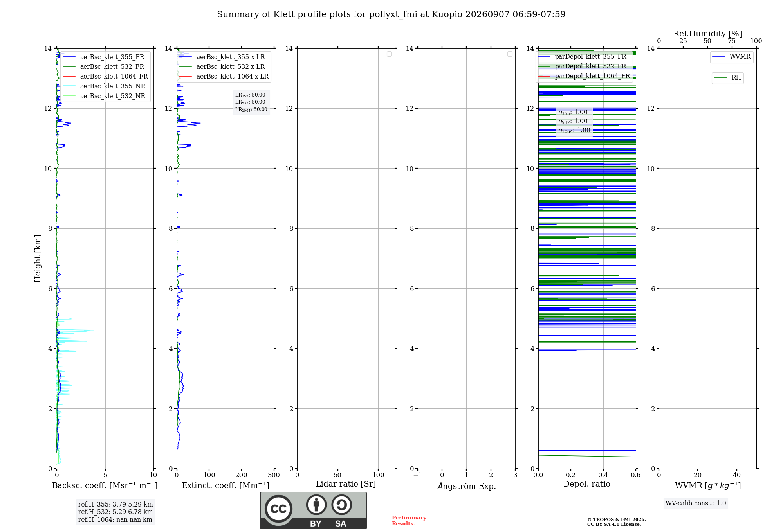783x532 pixels.
Task: Click the η355: 1.00 annotation
Action: [x=573, y=112]
